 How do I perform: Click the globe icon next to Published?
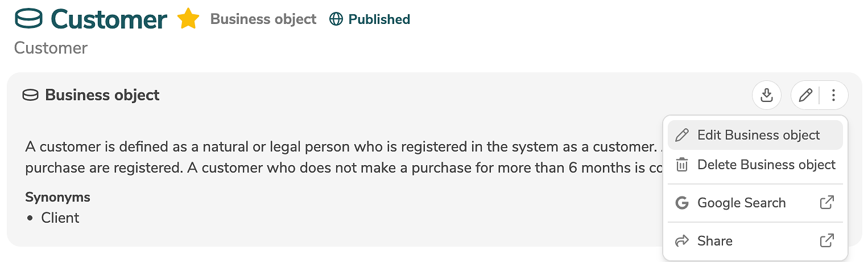click(x=336, y=19)
